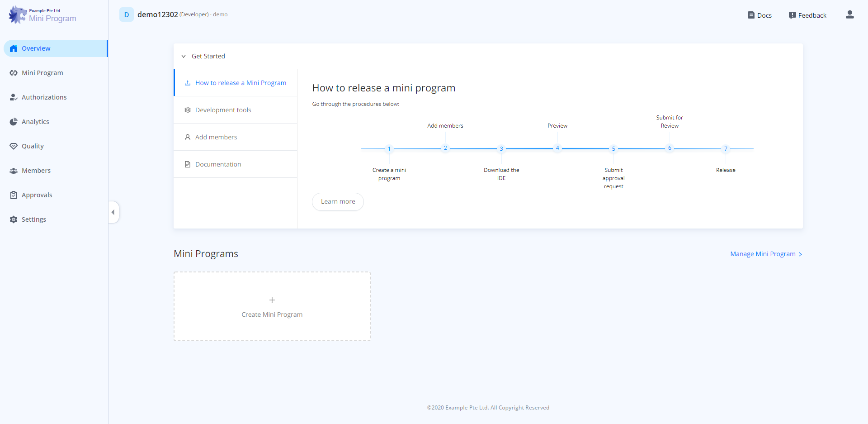
Task: Click the Members group icon
Action: coord(14,171)
